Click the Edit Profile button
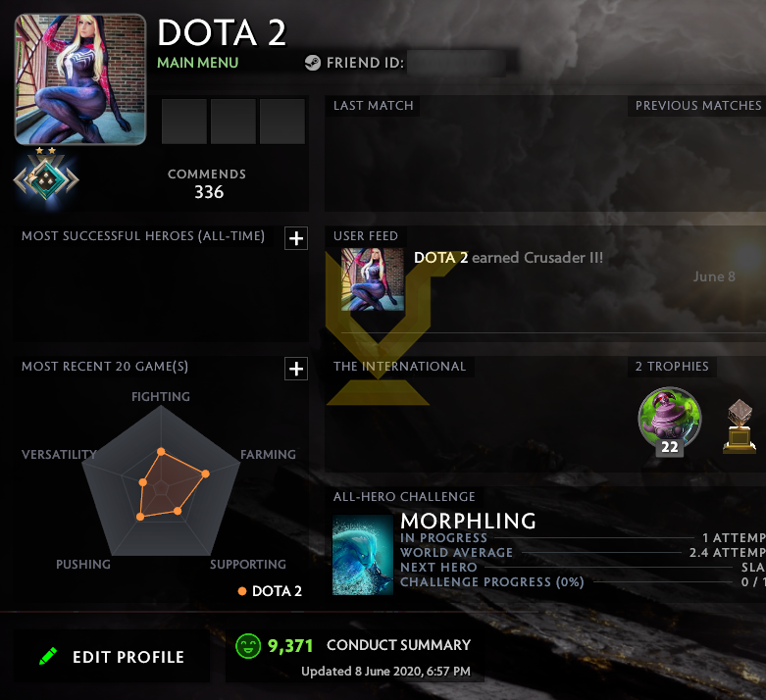The image size is (766, 700). (112, 656)
